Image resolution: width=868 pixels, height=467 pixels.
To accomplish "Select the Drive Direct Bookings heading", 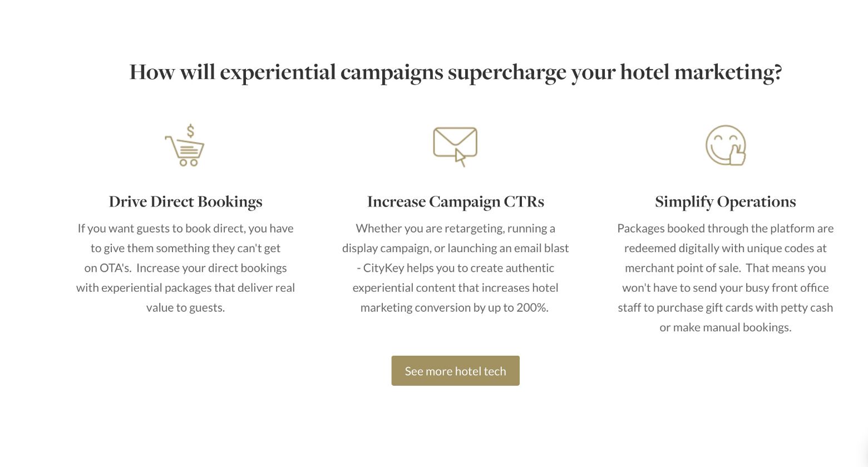I will (x=185, y=201).
